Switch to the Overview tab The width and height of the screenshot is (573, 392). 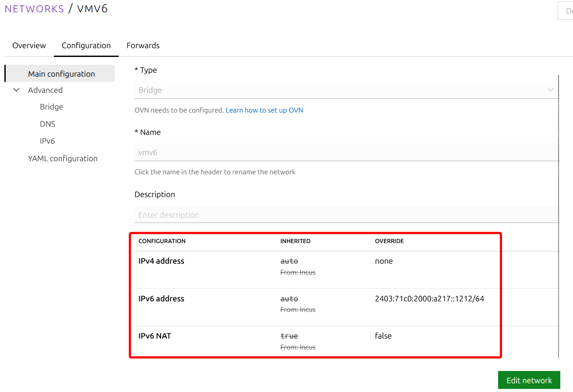[29, 46]
